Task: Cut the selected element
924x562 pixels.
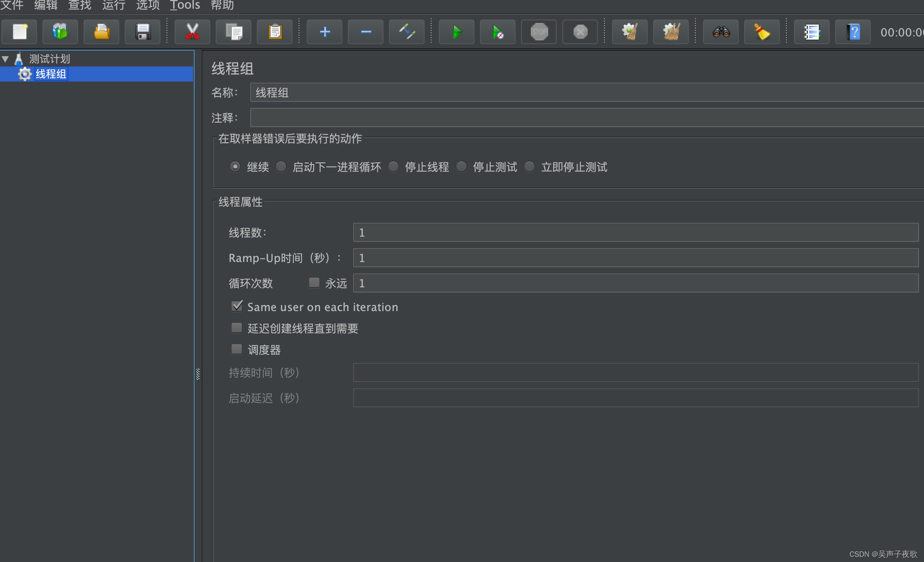Action: [x=193, y=32]
